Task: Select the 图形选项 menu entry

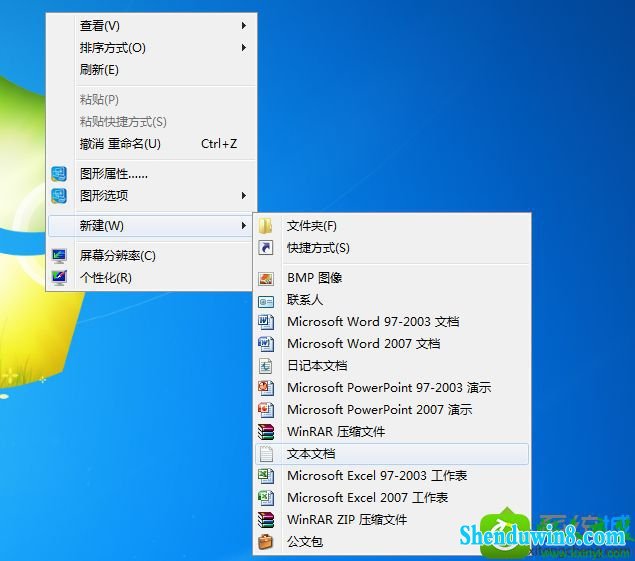Action: (151, 196)
